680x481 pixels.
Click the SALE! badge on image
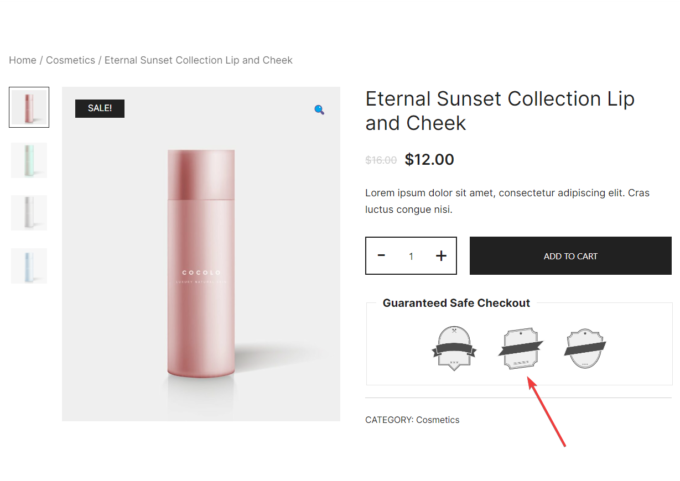point(100,108)
